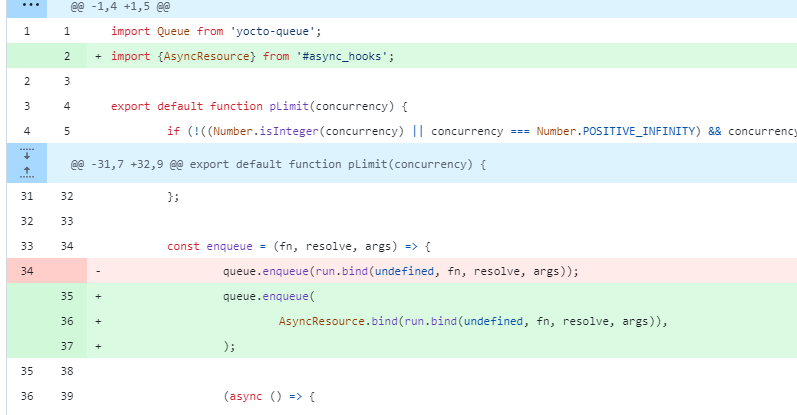Select added line number 36
Image resolution: width=797 pixels, height=415 pixels.
coord(66,321)
